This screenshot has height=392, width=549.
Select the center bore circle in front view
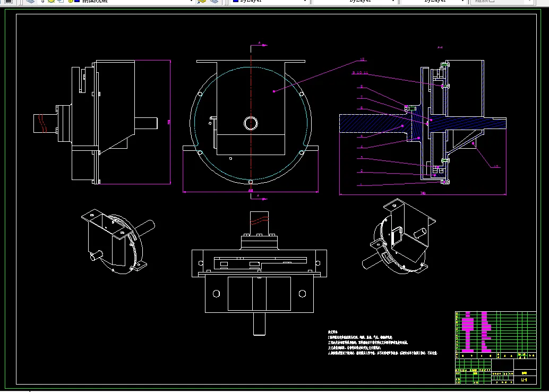(251, 123)
